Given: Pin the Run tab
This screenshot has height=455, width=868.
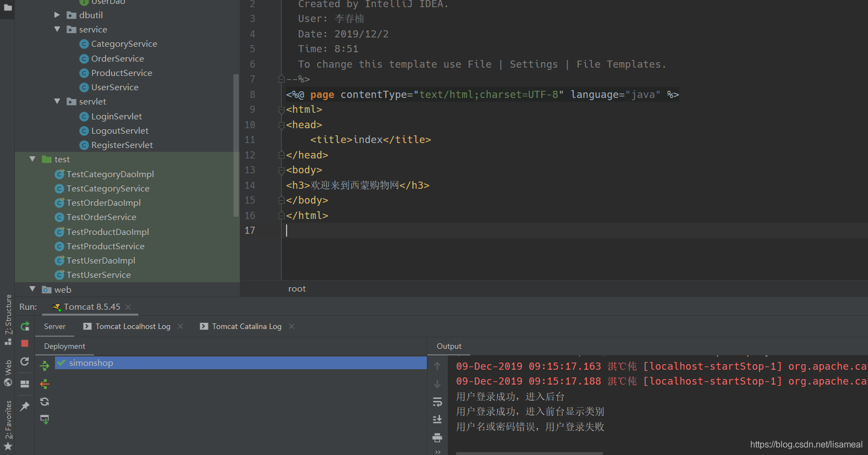Looking at the screenshot, I should [25, 407].
